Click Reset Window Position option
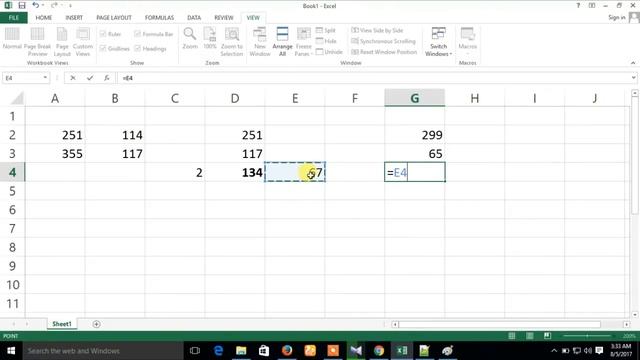The image size is (640, 360). [384, 52]
